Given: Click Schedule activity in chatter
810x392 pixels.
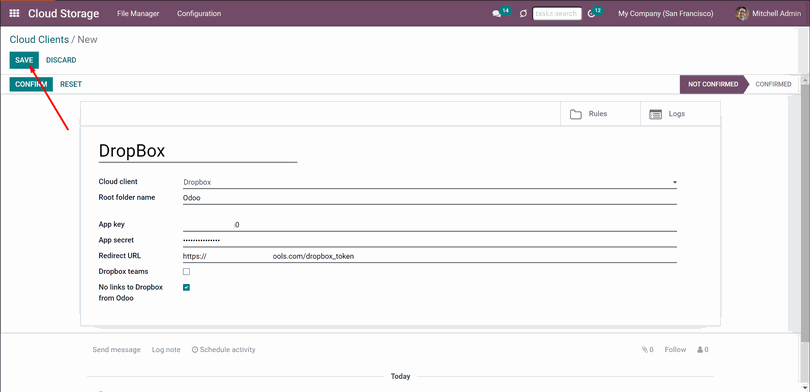Looking at the screenshot, I should 223,350.
